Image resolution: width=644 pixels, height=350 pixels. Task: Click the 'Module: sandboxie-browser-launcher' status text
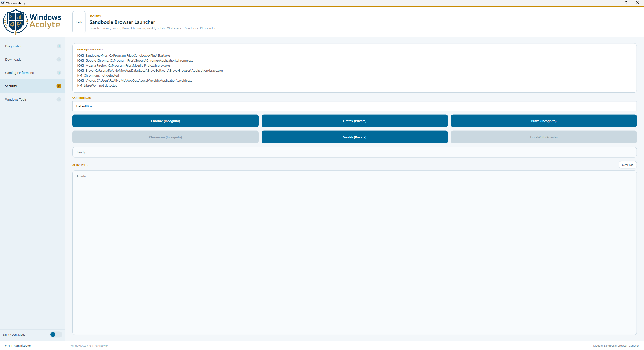coord(616,346)
